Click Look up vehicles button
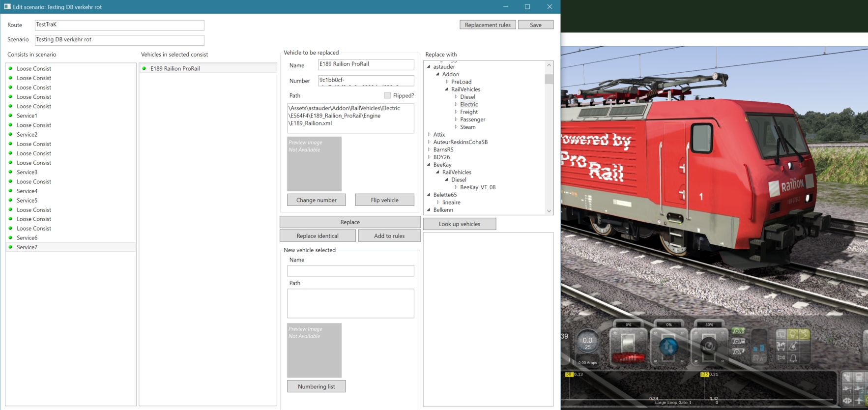 (460, 224)
